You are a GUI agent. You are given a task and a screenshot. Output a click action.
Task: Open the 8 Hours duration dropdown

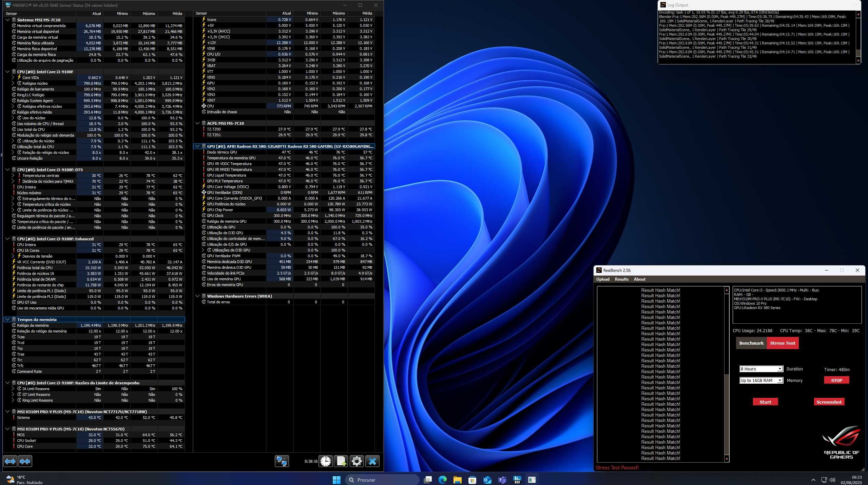(x=761, y=369)
